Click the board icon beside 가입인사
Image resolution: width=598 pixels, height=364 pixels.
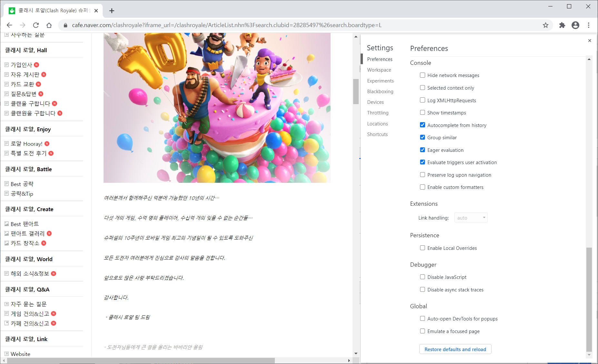6,65
